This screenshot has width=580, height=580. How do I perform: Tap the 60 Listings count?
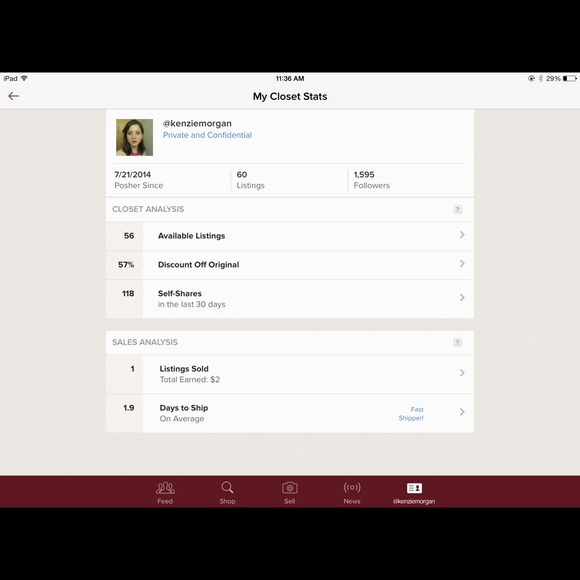tap(250, 180)
